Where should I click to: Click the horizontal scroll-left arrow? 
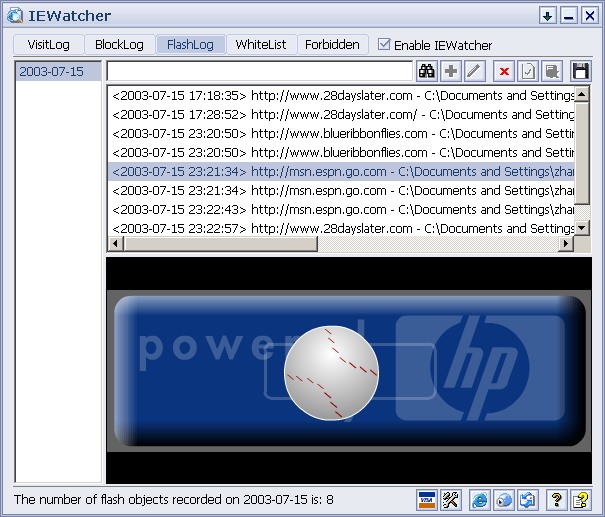115,243
